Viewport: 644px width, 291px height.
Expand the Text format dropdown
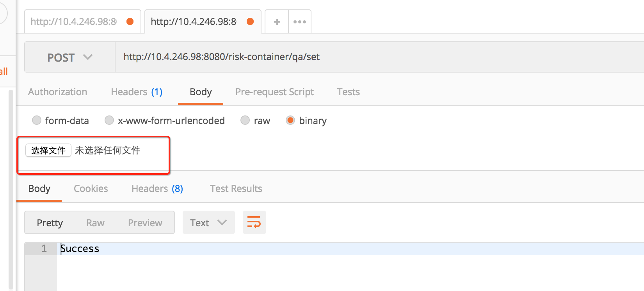pyautogui.click(x=208, y=222)
